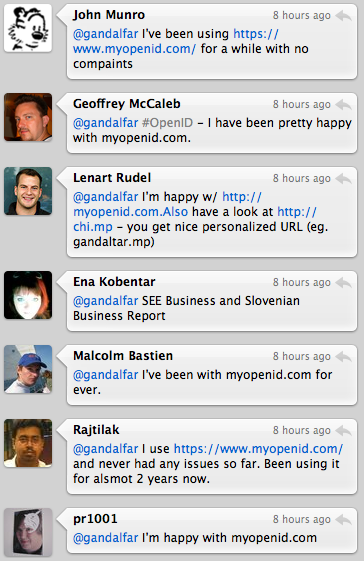The height and width of the screenshot is (561, 364).
Task: Click the #OpenID hashtag
Action: (x=168, y=123)
